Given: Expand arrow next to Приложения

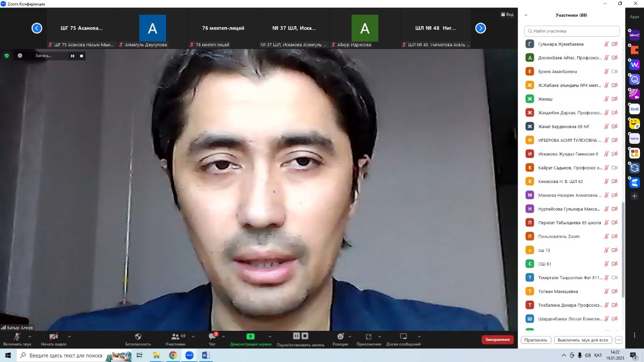Looking at the screenshot, I should (379, 336).
